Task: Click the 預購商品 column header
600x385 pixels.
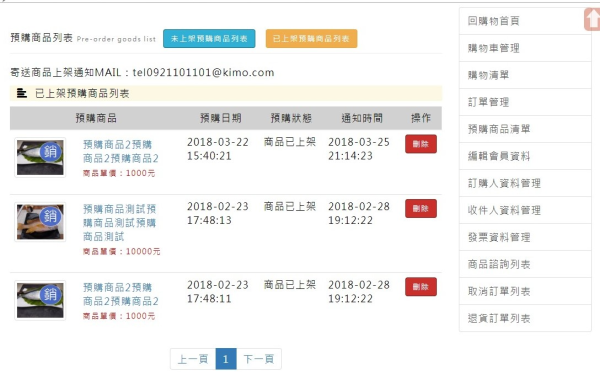Action: (x=96, y=118)
